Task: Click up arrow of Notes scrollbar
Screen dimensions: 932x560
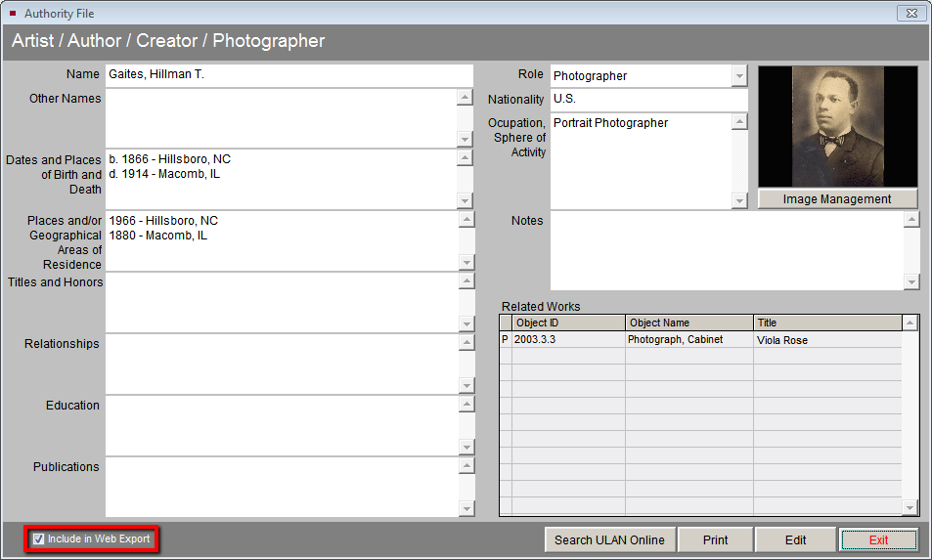Action: point(911,220)
